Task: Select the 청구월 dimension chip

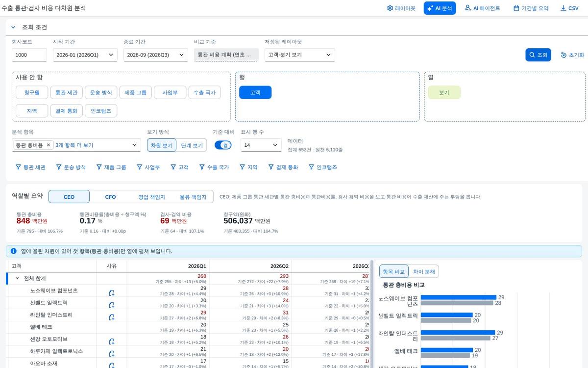Action: tap(32, 92)
